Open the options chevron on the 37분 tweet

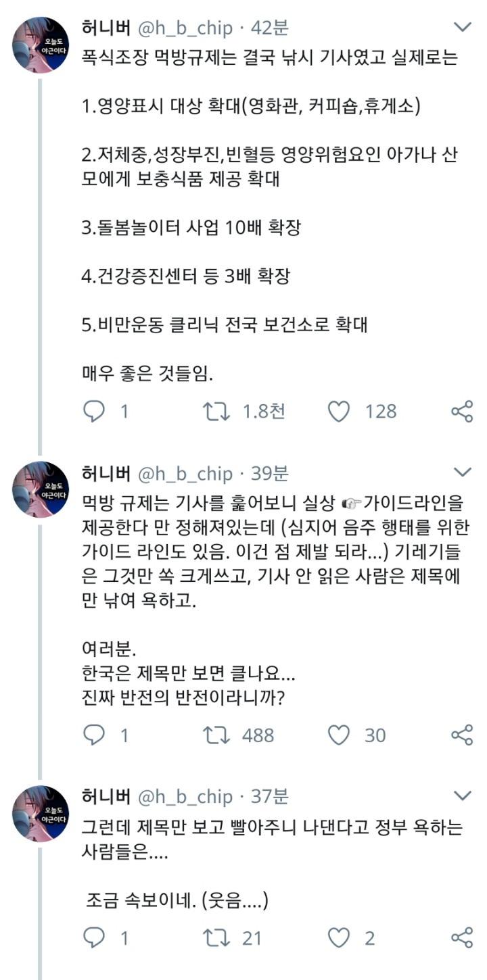tap(463, 795)
